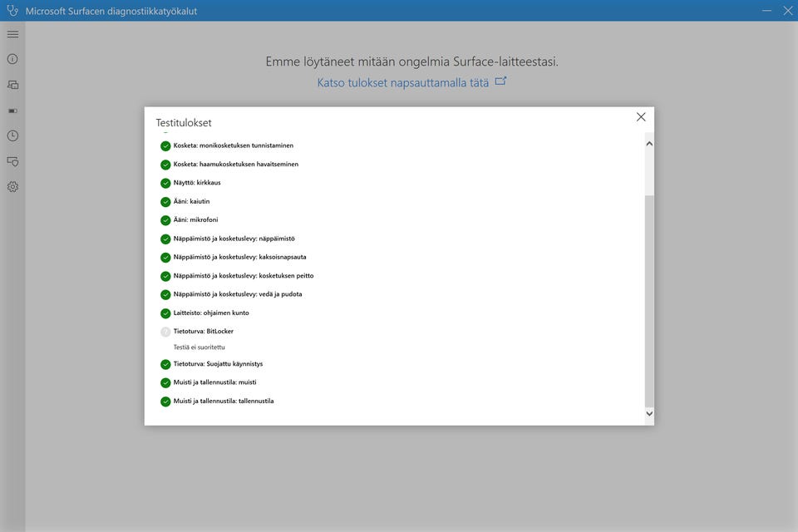The height and width of the screenshot is (532, 798).
Task: Click green check beside 'Muisti ja tallennustila: tallennustila'
Action: point(165,401)
